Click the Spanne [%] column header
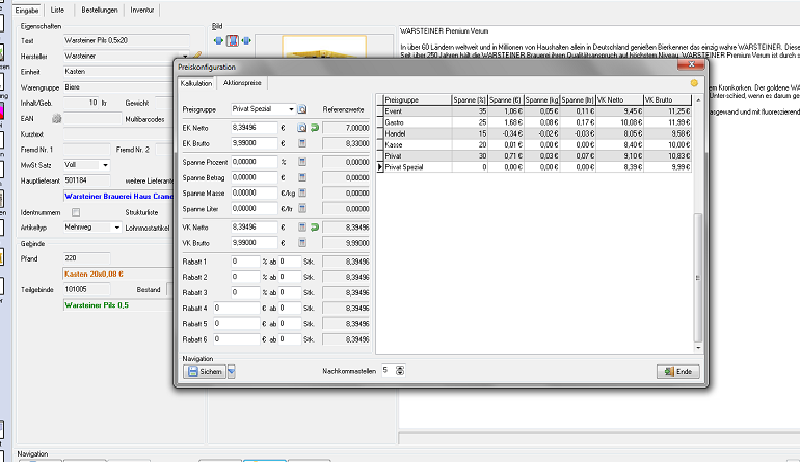The width and height of the screenshot is (800, 462). pos(469,100)
